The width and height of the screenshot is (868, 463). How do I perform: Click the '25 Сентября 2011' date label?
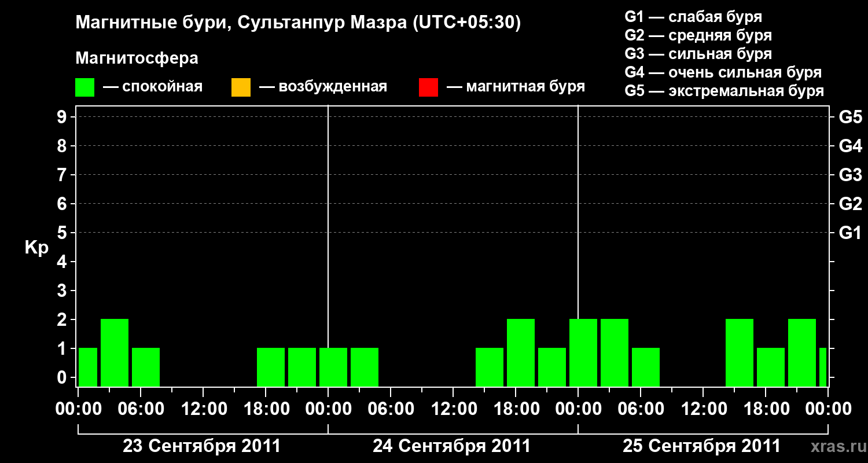click(701, 446)
